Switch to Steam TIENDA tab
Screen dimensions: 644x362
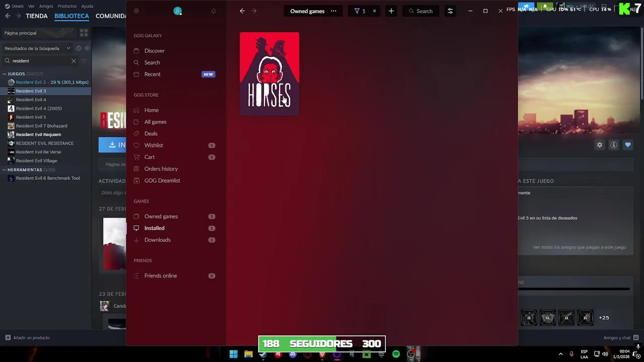point(37,16)
